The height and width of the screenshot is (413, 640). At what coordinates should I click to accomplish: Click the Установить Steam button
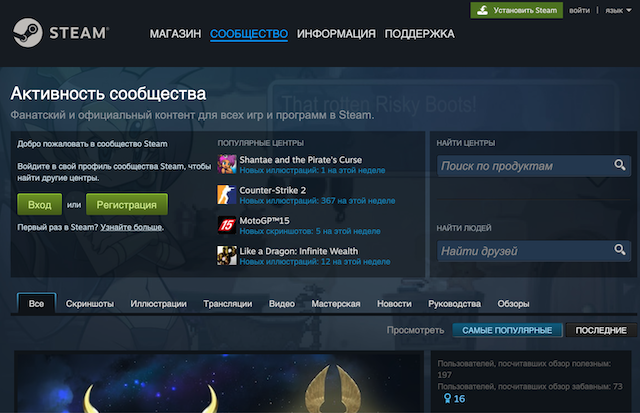(516, 10)
